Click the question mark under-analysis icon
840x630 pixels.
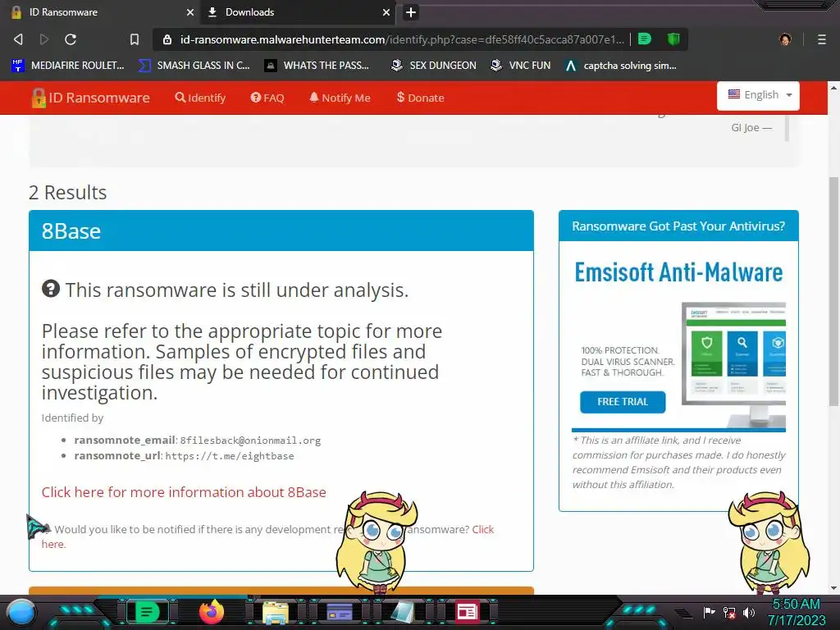pos(51,288)
